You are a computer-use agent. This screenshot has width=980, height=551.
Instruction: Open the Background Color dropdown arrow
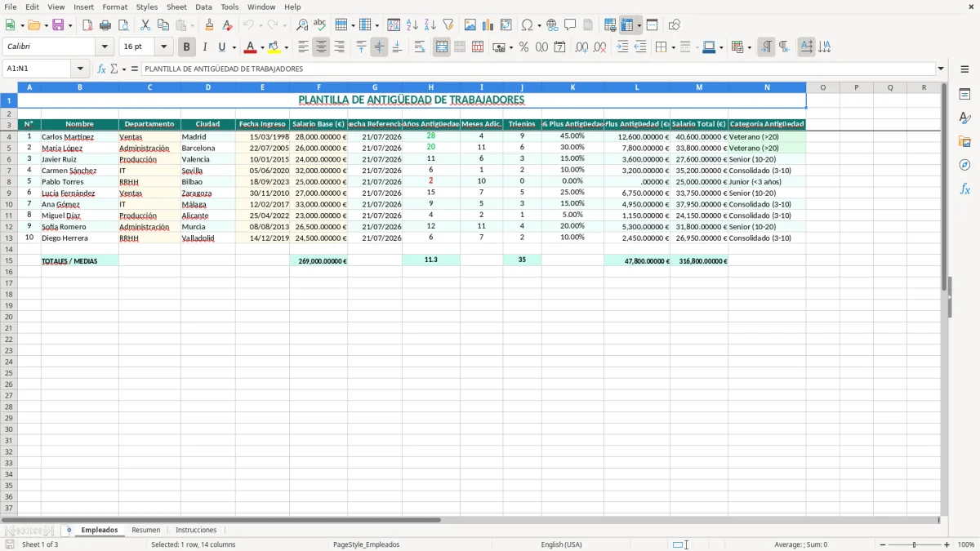(x=286, y=47)
